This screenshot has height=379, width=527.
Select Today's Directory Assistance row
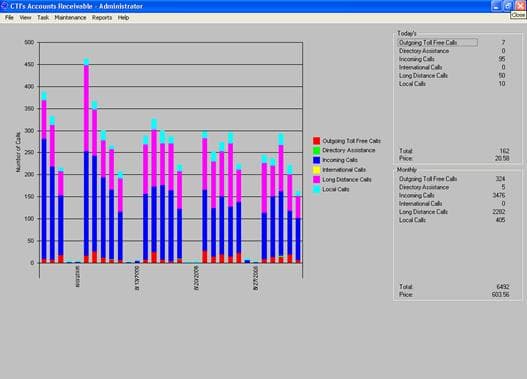pyautogui.click(x=452, y=51)
